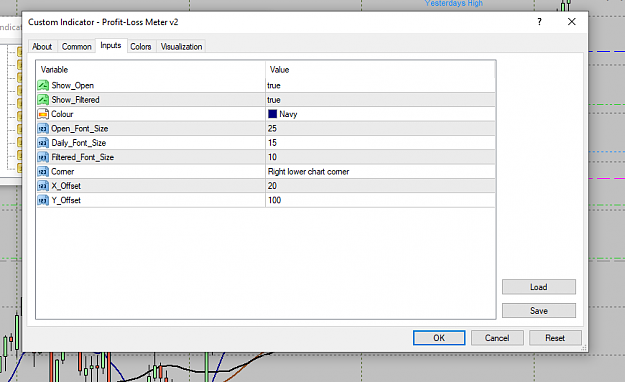Open the Right lower chart corner value

(309, 171)
